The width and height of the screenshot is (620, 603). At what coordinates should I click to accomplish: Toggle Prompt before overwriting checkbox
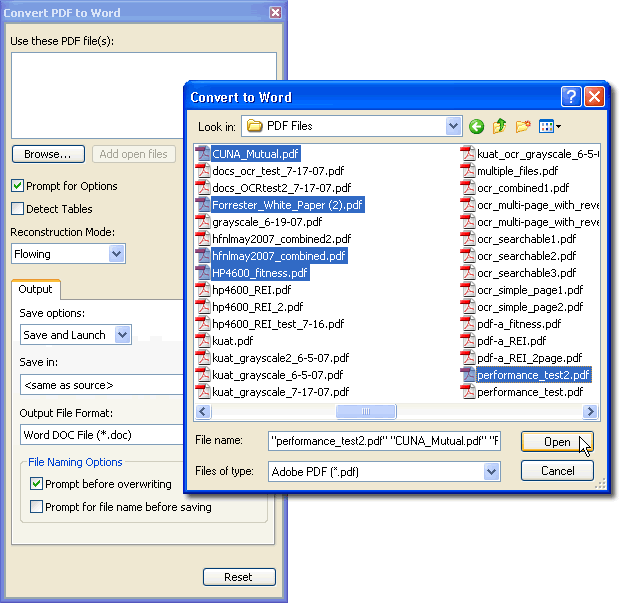[37, 484]
